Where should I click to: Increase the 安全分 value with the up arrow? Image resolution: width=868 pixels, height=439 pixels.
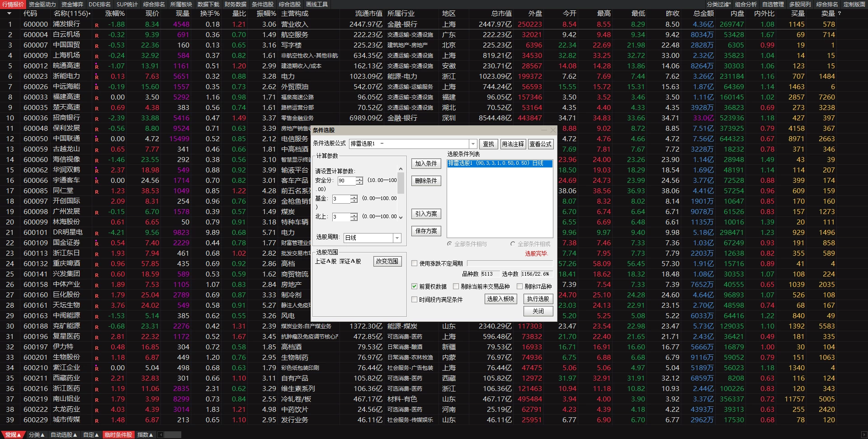359,179
